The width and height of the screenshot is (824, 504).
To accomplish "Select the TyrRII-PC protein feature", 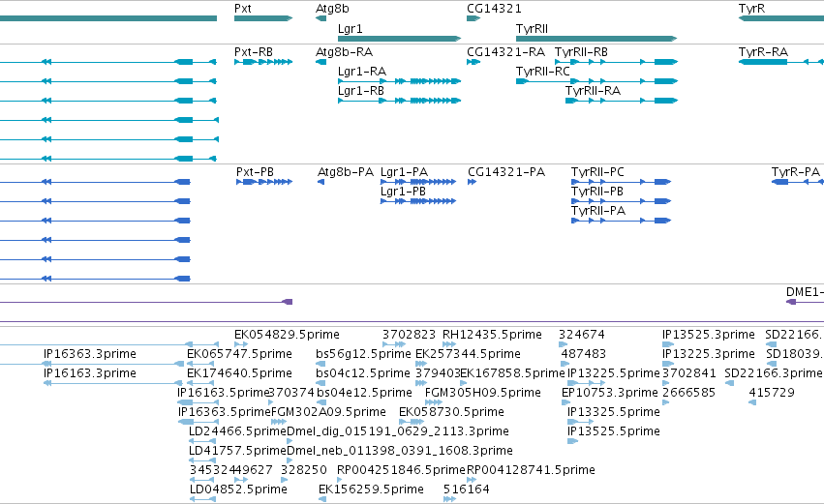I will [622, 182].
